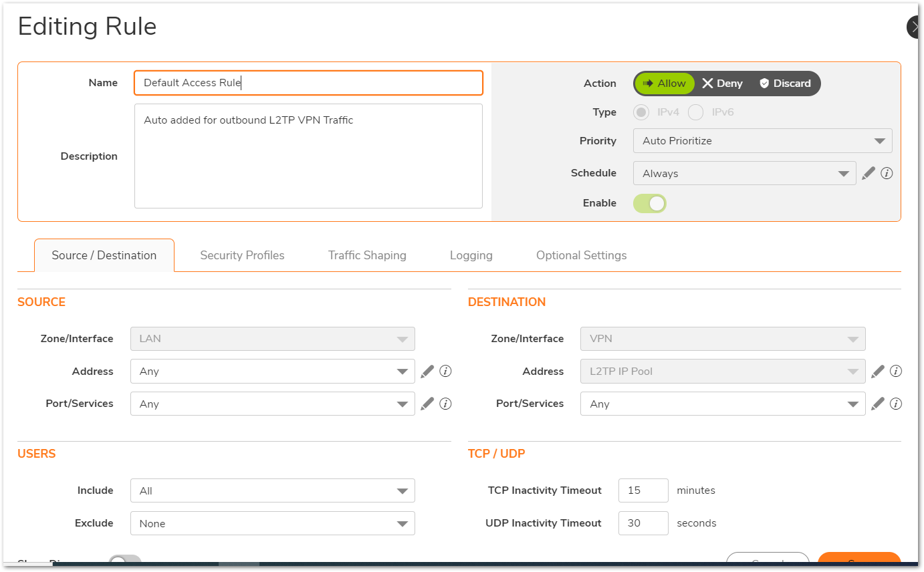The width and height of the screenshot is (924, 572).
Task: Open the Priority dropdown
Action: [x=762, y=141]
